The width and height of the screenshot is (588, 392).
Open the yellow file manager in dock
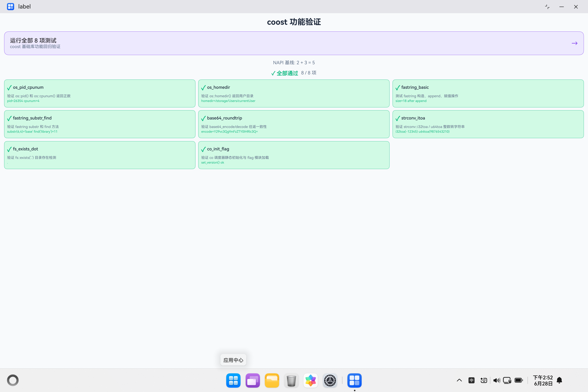pos(272,381)
